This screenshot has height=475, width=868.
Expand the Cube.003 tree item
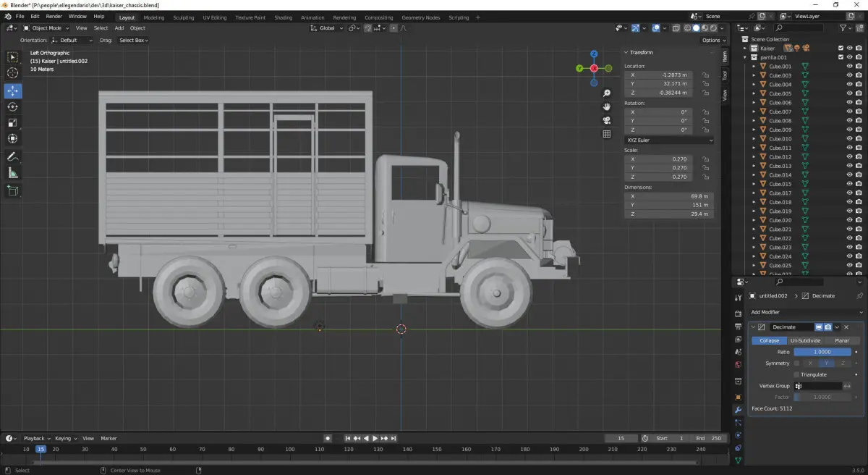pyautogui.click(x=754, y=75)
